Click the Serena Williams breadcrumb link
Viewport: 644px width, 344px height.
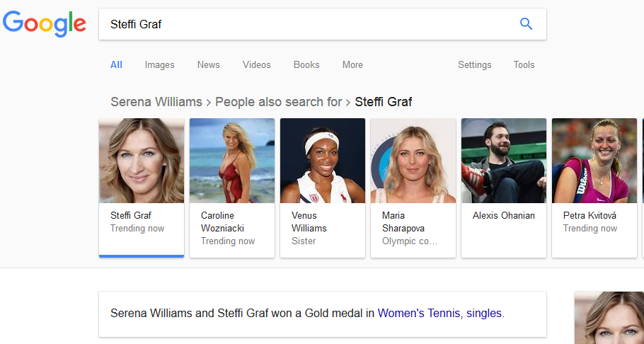tap(156, 102)
